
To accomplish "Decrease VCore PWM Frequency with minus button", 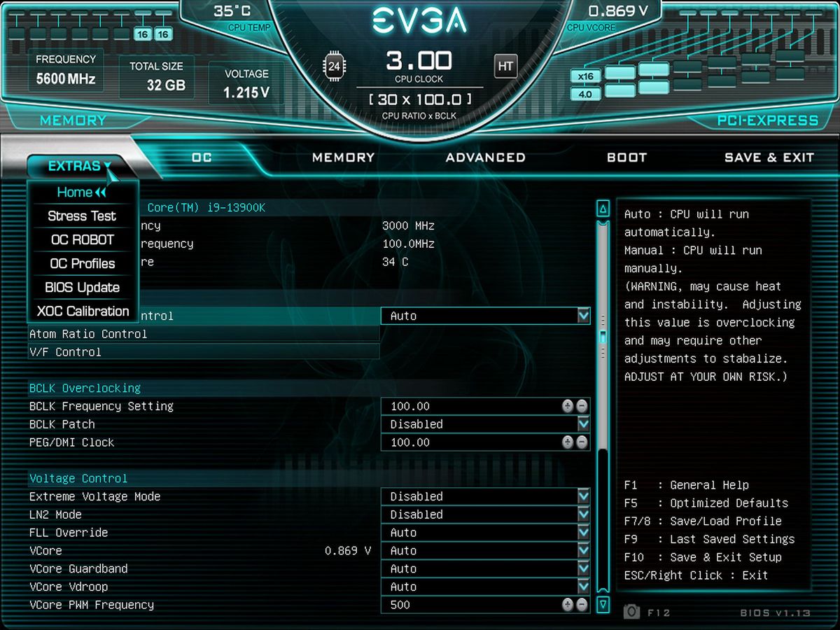I will pos(582,605).
